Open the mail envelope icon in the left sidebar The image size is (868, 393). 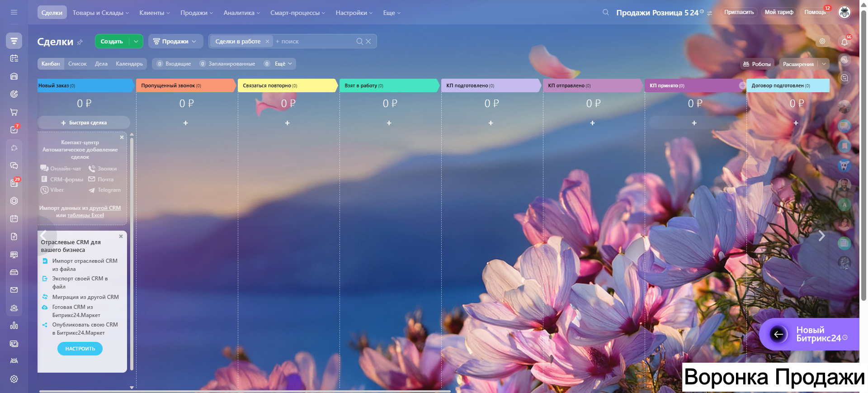(14, 290)
